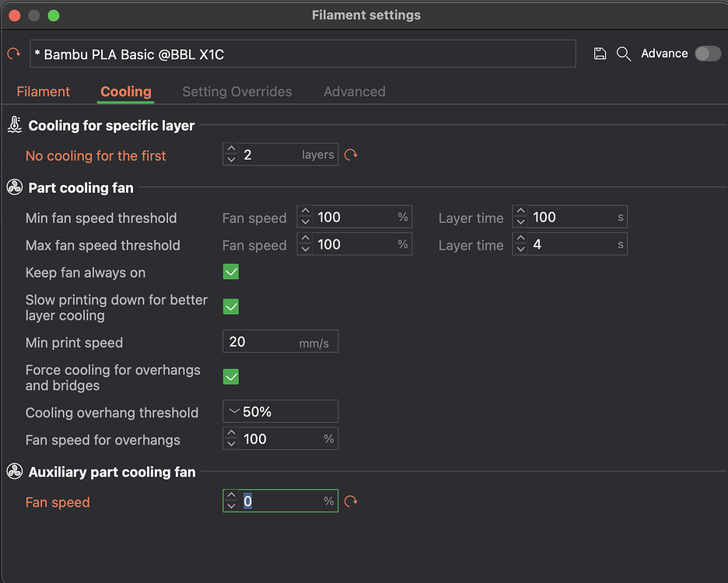
Task: Close the Filament settings window
Action: [15, 16]
